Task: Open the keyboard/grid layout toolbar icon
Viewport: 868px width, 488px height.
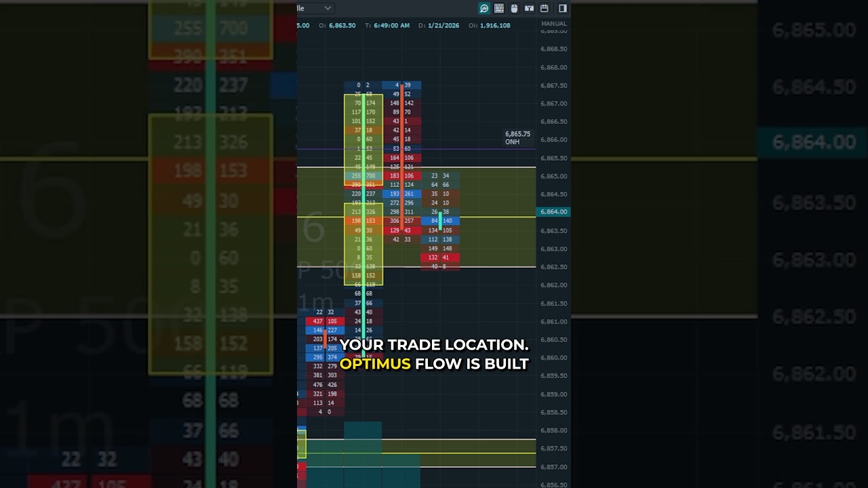Action: point(499,8)
